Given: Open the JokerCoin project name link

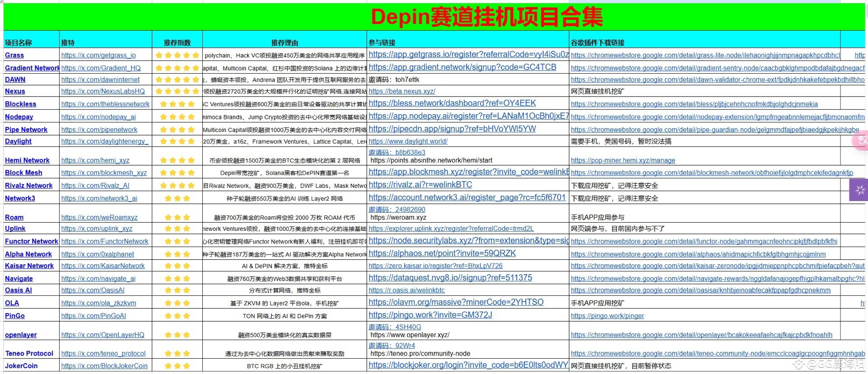Looking at the screenshot, I should [21, 366].
